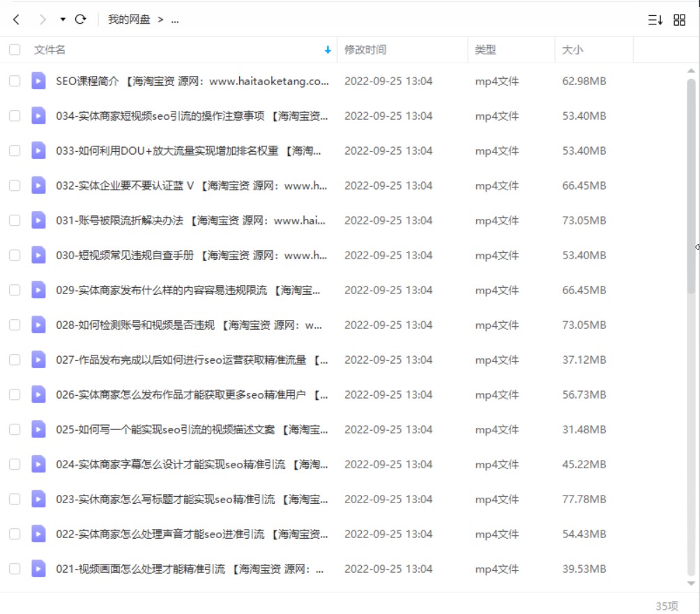The image size is (700, 614).
Task: Select file 033-如何利用DOU+放大流量
Action: click(188, 151)
